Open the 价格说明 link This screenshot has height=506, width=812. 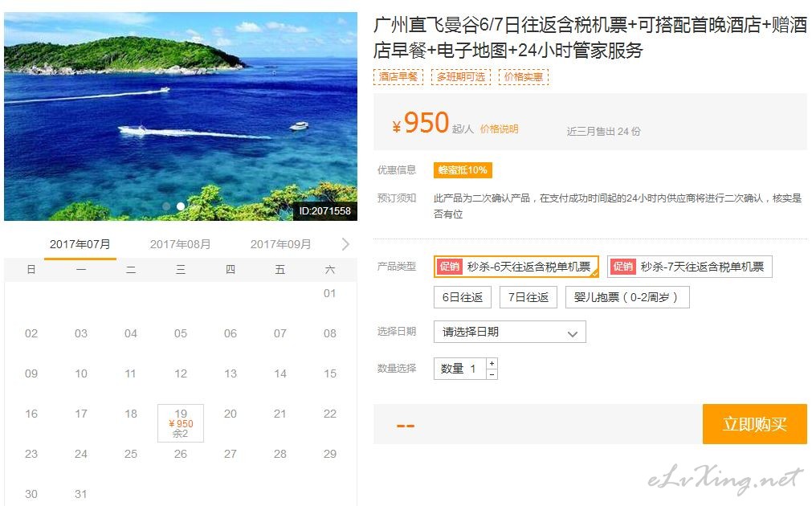coord(500,129)
